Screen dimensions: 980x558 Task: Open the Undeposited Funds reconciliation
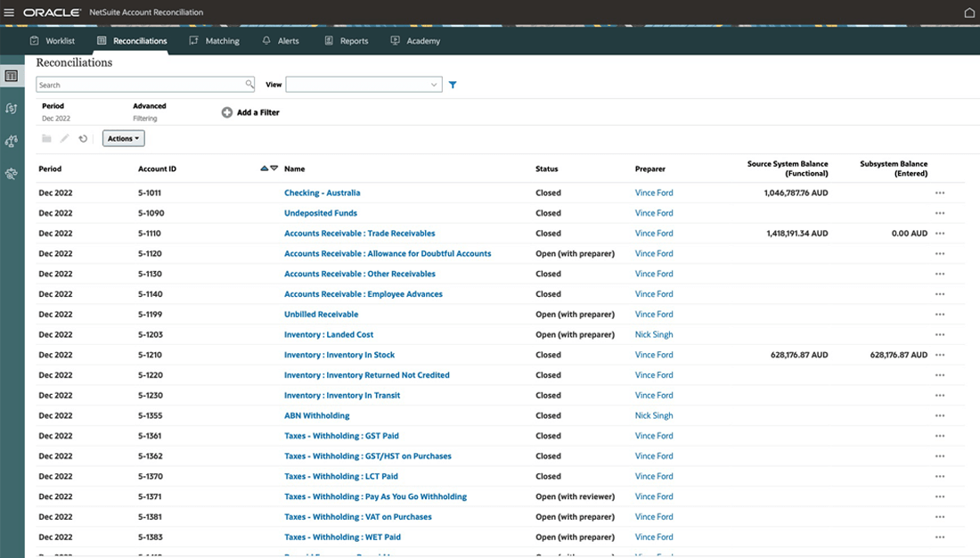[x=321, y=213]
